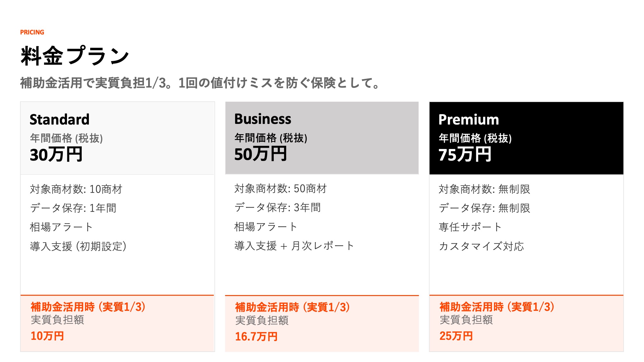Select the データ保存: 3年間 feature

278,208
